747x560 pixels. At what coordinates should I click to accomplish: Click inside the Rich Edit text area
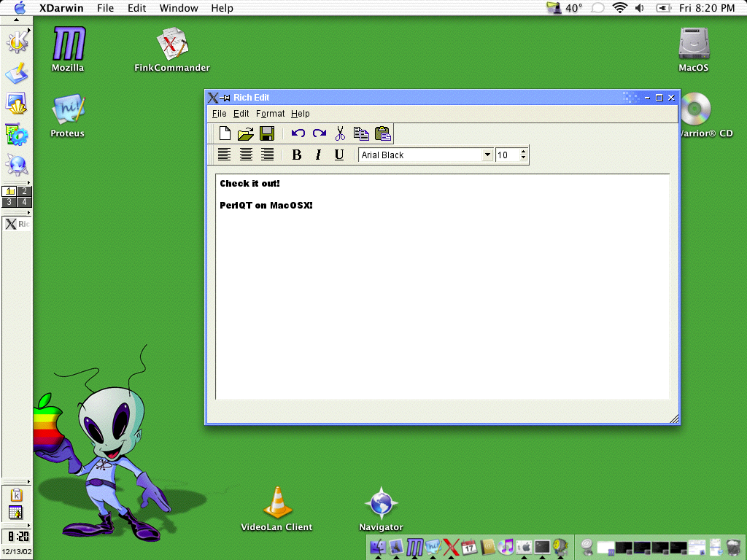443,287
